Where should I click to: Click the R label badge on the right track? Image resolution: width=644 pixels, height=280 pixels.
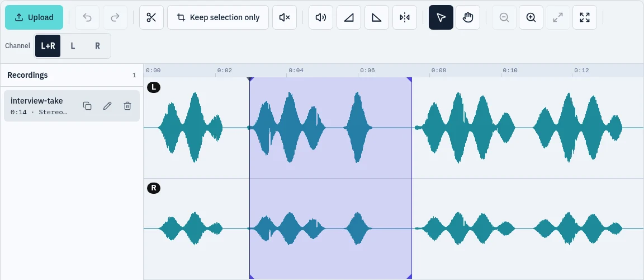click(154, 188)
